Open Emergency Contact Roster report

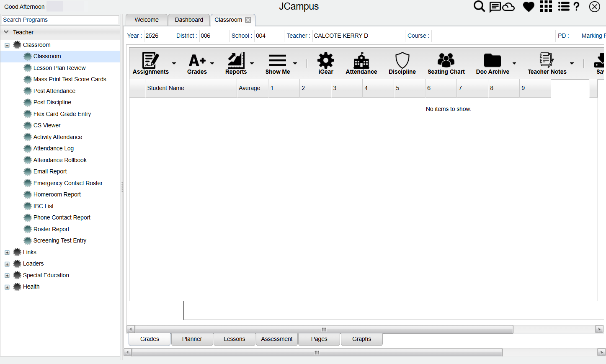click(68, 183)
